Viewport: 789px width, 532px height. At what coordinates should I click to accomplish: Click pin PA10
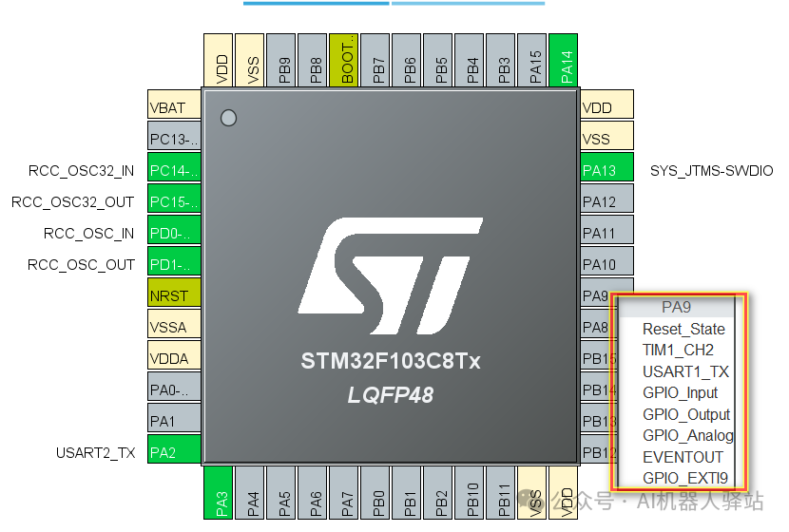pyautogui.click(x=606, y=261)
